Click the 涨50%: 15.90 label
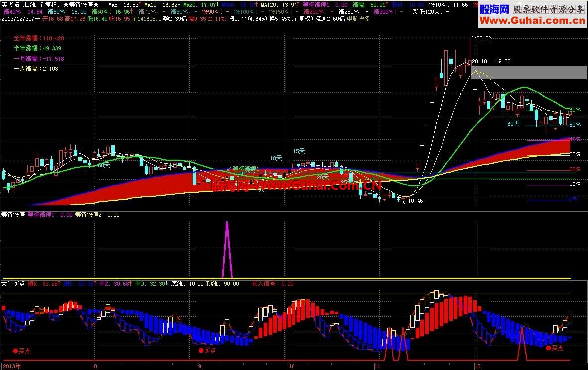The image size is (588, 370). [67, 12]
